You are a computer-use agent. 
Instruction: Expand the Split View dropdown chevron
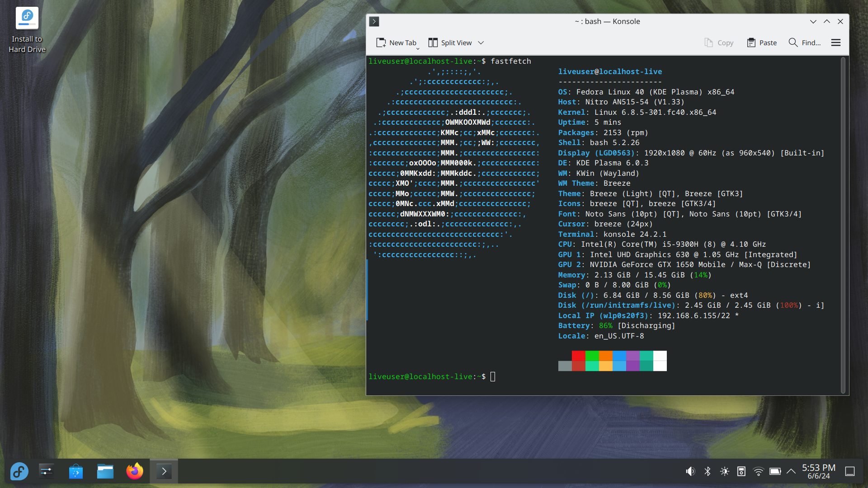[481, 42]
